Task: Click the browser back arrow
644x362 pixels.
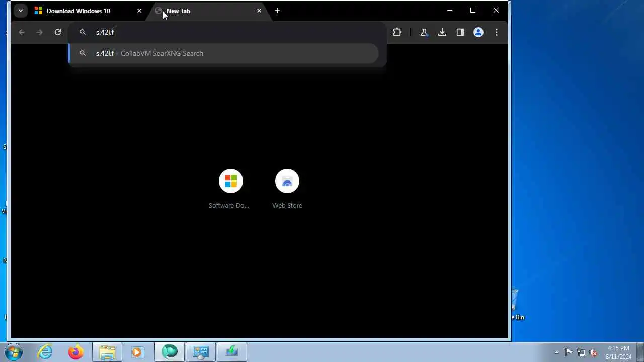Action: click(x=22, y=32)
